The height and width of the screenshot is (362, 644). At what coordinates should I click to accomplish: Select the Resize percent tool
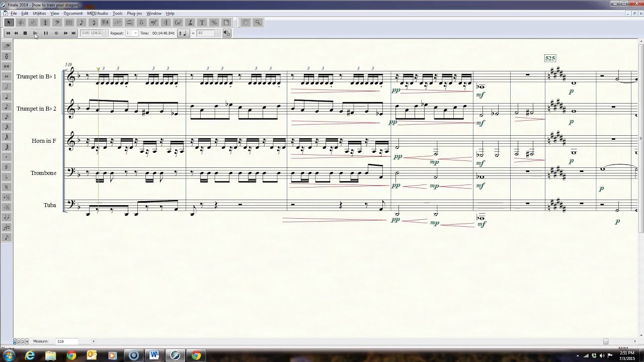[214, 22]
